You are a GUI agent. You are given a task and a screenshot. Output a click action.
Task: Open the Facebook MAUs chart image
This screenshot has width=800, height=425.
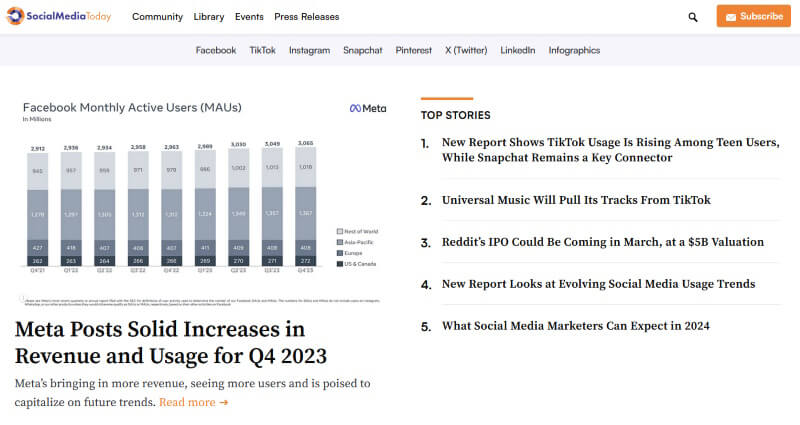203,203
